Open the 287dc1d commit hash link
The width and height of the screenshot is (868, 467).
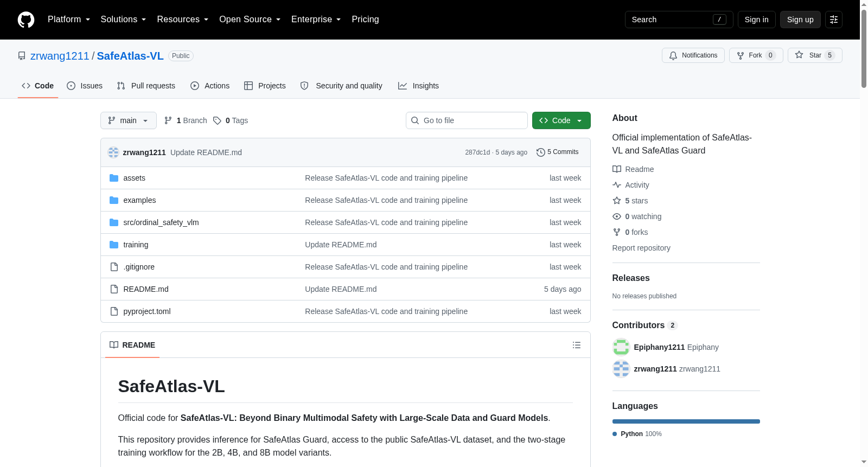(x=477, y=152)
